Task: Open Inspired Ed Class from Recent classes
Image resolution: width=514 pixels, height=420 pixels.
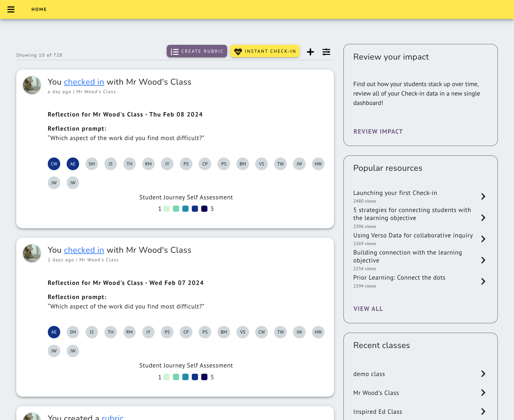Action: (x=420, y=411)
